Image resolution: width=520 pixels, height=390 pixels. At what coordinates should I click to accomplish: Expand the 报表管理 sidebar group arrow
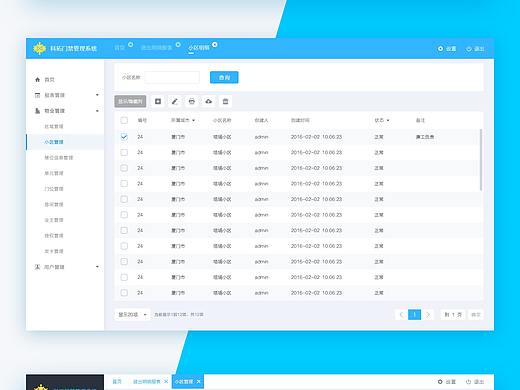pos(97,95)
